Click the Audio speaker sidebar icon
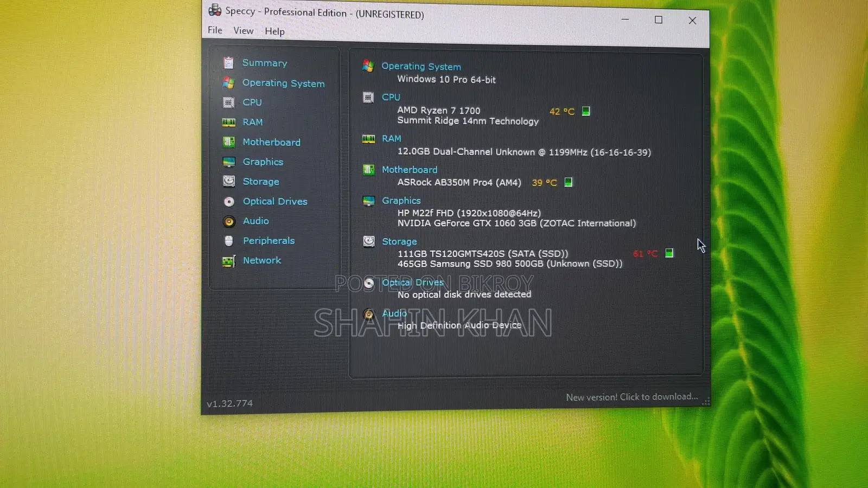Image resolution: width=868 pixels, height=488 pixels. click(229, 221)
